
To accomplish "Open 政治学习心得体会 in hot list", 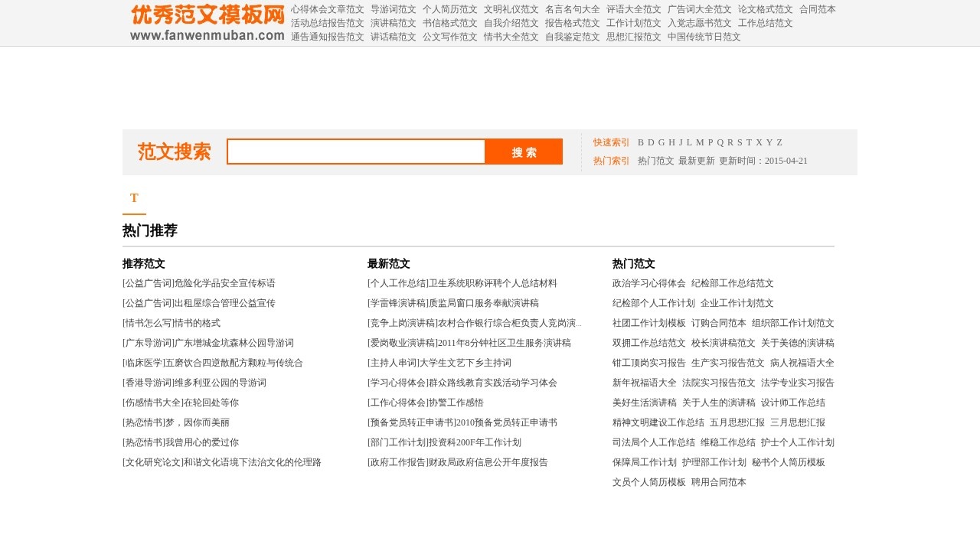I will click(648, 283).
